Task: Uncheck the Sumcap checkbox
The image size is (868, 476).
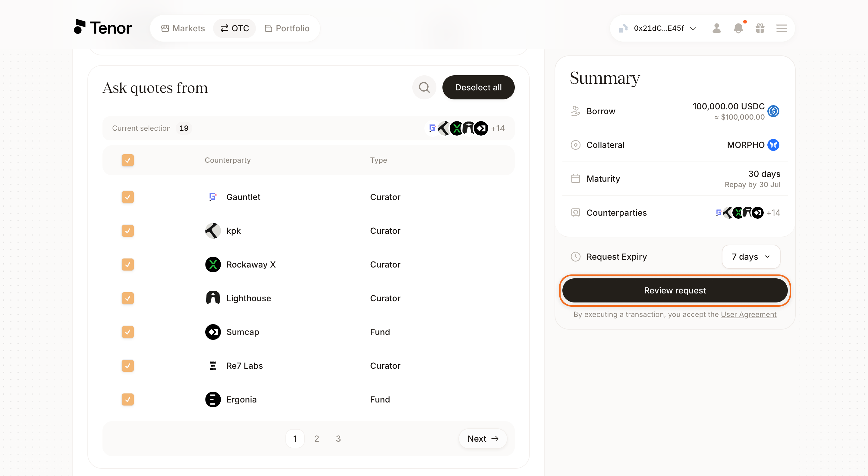Action: pos(128,332)
